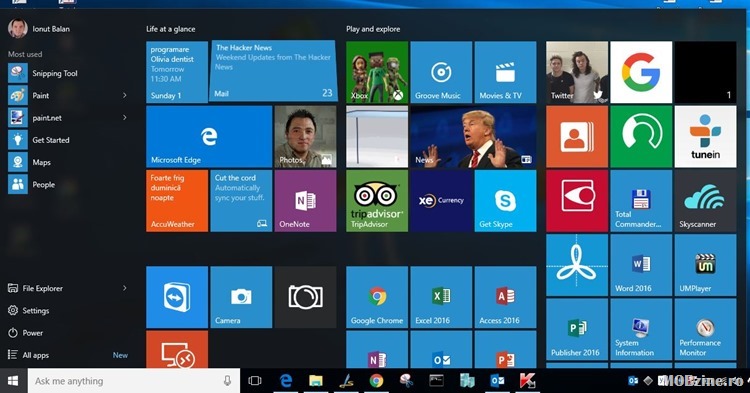Open the TripAdvisor tile
Screen dimensions: 750x393
click(x=377, y=201)
